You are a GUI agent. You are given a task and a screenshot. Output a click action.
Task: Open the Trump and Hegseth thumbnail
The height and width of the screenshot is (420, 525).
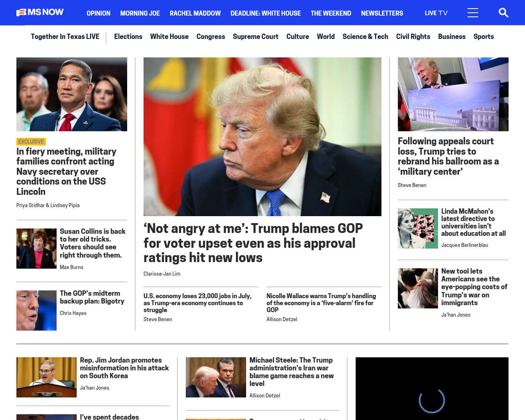coord(216,377)
